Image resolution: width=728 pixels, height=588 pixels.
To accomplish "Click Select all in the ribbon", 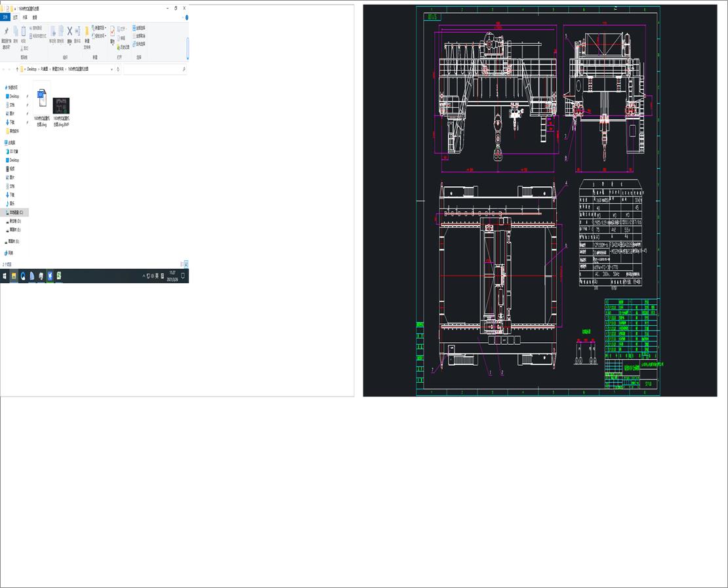I will [136, 28].
